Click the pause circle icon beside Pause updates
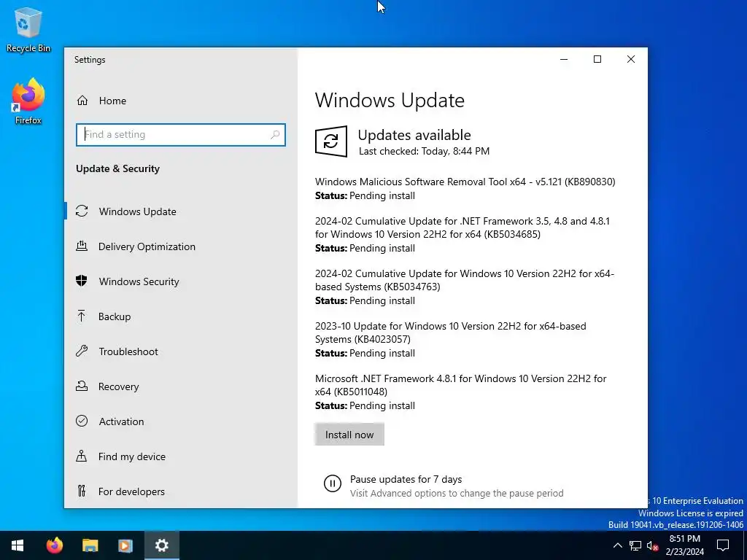747x560 pixels. click(x=333, y=484)
